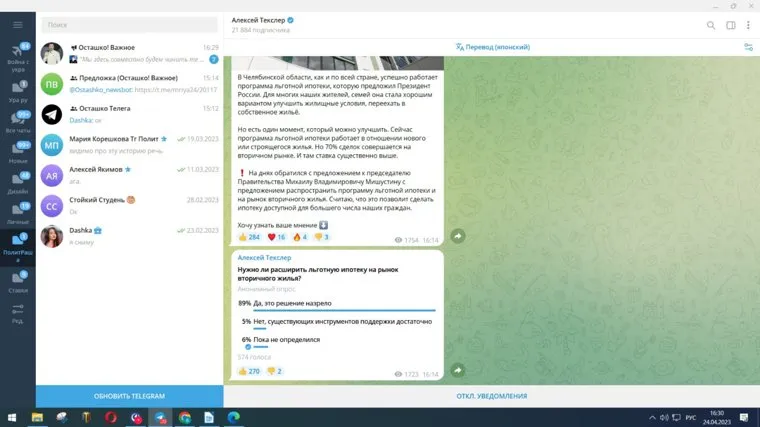Click ОТКЛ. УВЕДОМЛЕНИЯ to mute channel
The image size is (760, 427).
491,396
